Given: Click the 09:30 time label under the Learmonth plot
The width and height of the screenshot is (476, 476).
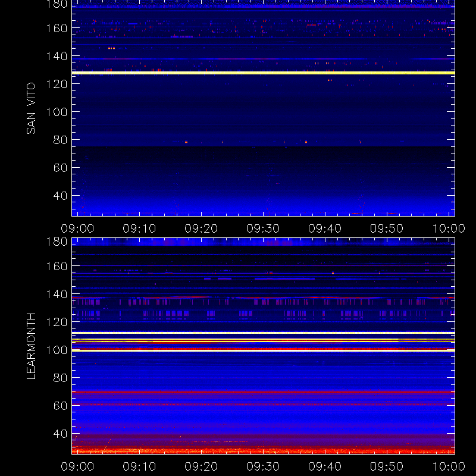Looking at the screenshot, I should (263, 466).
